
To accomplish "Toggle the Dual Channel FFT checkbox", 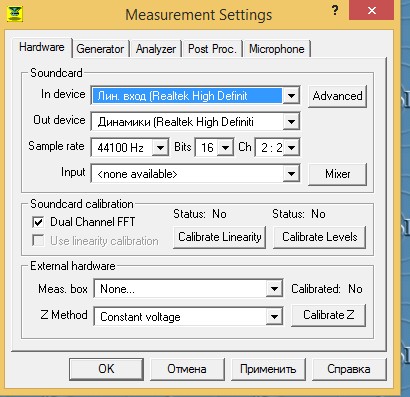I will click(38, 222).
